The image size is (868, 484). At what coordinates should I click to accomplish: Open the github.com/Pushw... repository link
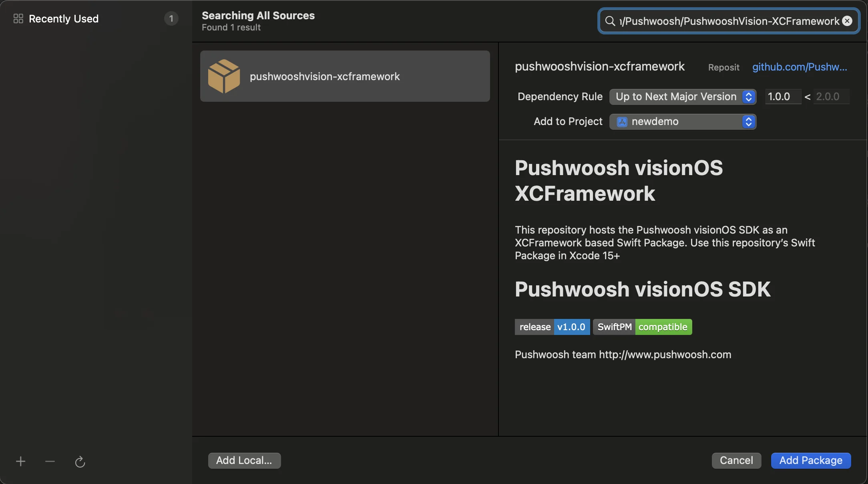pyautogui.click(x=799, y=67)
